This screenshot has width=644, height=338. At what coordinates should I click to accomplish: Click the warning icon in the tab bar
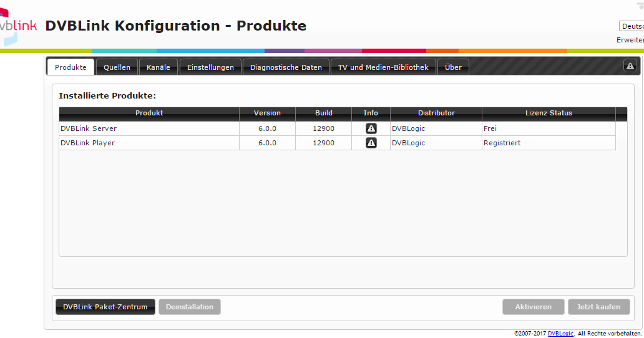[x=630, y=66]
